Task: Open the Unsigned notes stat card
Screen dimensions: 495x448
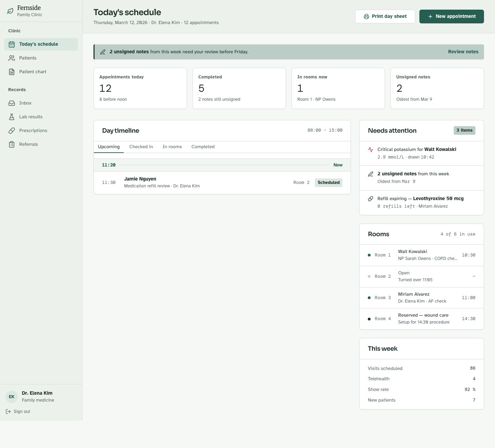Action: 437,88
